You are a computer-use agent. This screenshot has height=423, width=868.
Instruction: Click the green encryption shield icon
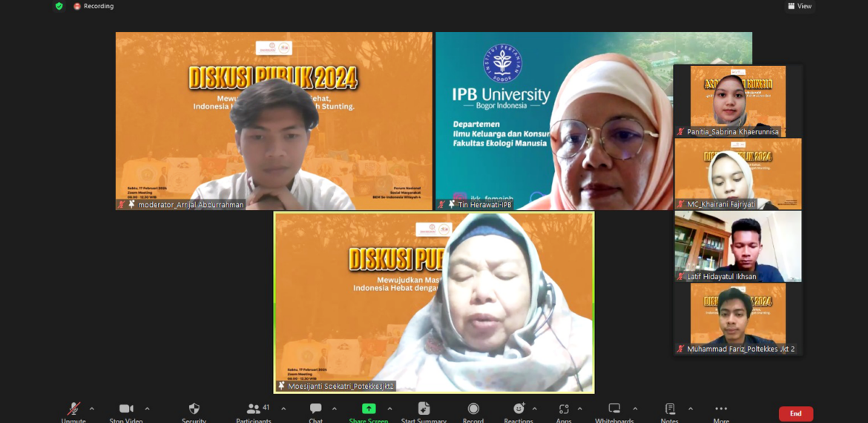point(59,6)
